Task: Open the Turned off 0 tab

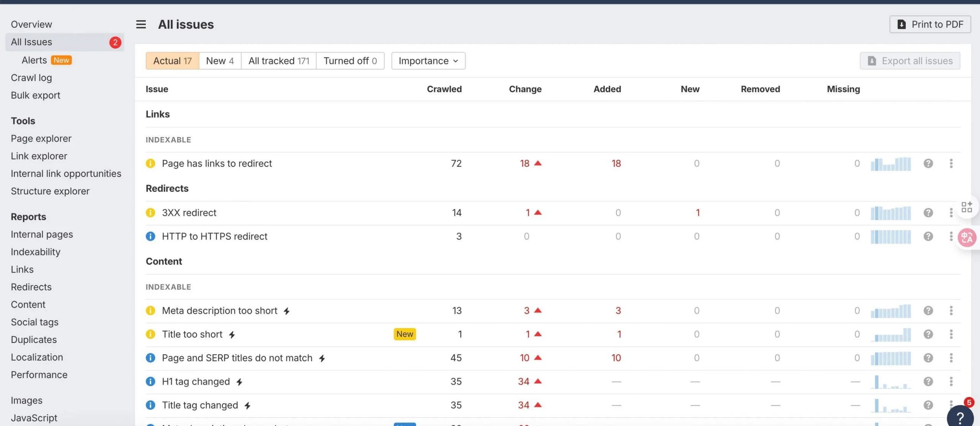Action: click(350, 61)
